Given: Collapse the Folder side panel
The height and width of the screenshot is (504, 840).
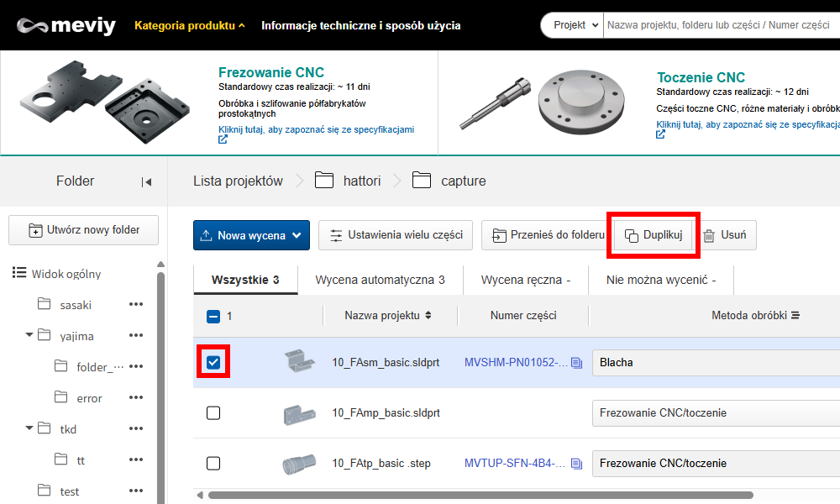Looking at the screenshot, I should click(x=146, y=181).
